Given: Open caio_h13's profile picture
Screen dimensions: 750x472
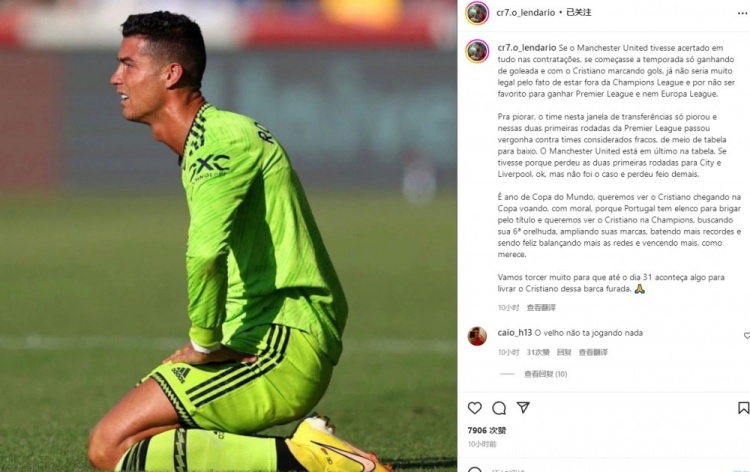Looking at the screenshot, I should pos(477,336).
